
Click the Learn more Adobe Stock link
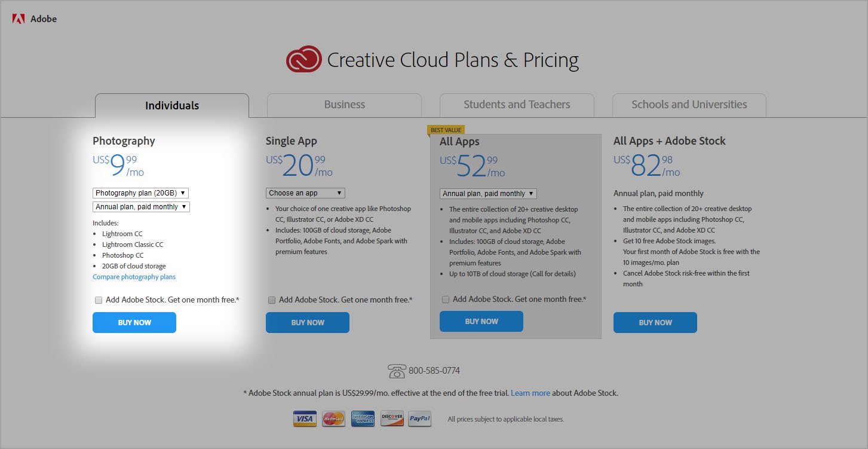tap(530, 393)
